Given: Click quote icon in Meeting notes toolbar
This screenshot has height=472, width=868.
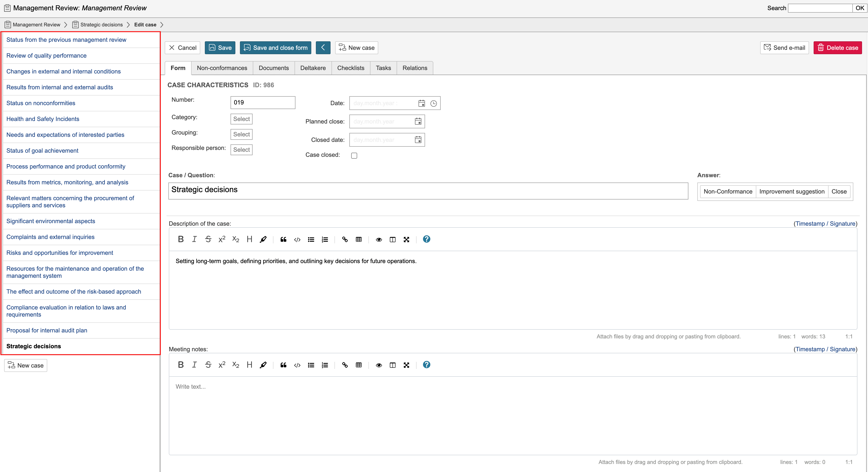Looking at the screenshot, I should (x=283, y=365).
